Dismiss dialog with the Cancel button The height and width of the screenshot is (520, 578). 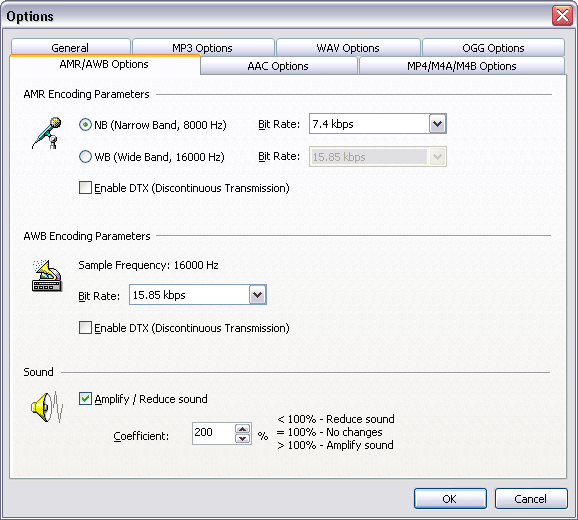coord(531,499)
